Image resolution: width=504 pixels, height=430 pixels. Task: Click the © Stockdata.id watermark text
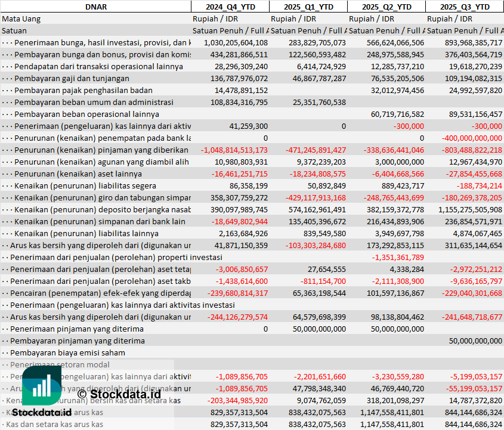coord(119,394)
